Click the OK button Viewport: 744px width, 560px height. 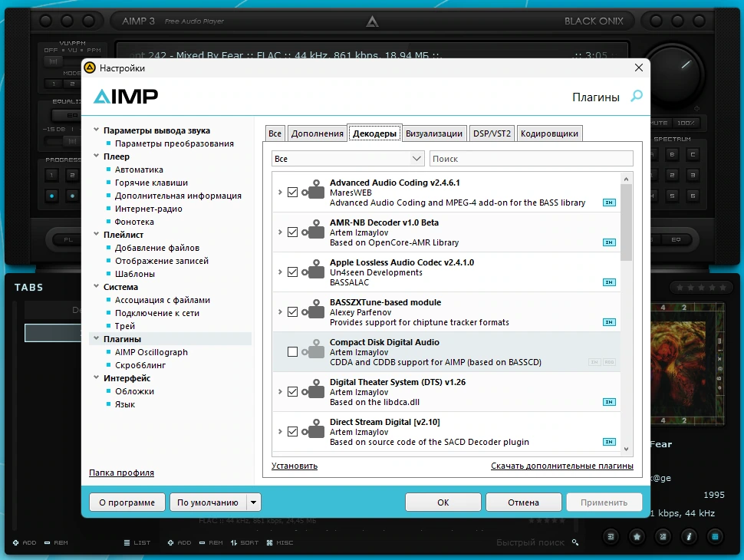(x=443, y=502)
